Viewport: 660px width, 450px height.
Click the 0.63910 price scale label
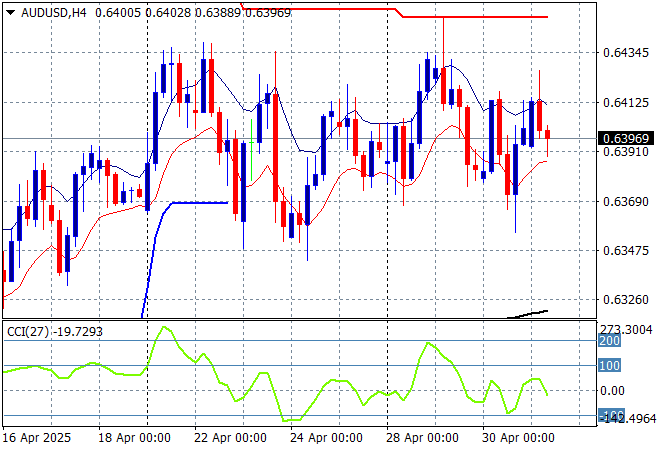[x=626, y=152]
